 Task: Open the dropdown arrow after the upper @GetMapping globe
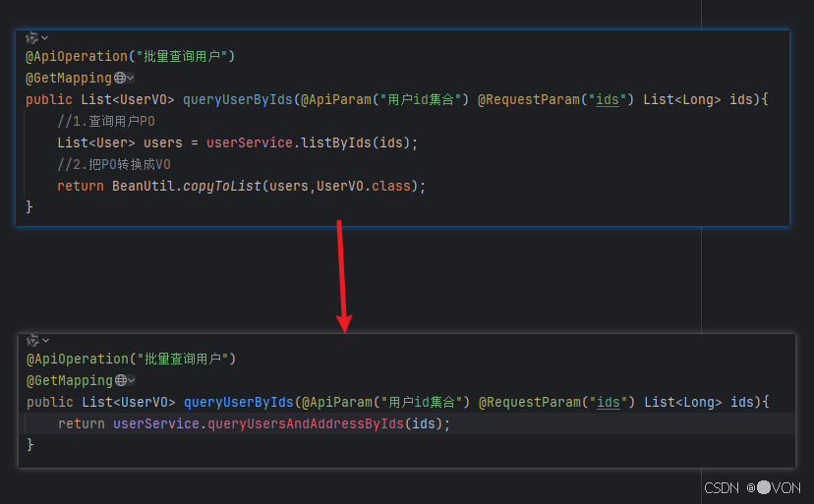(131, 78)
